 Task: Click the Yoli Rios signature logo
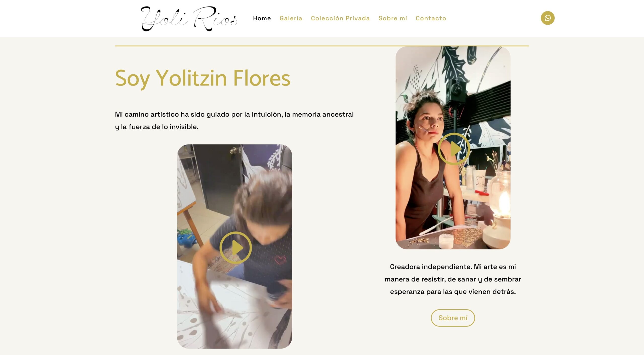pyautogui.click(x=189, y=19)
